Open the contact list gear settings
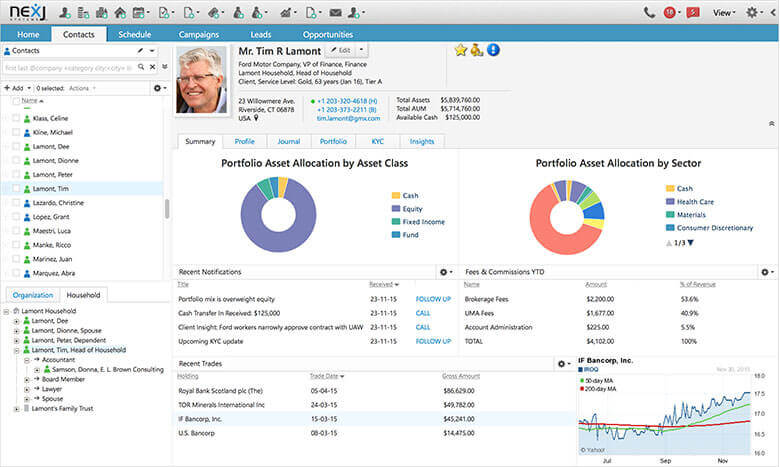 click(158, 88)
